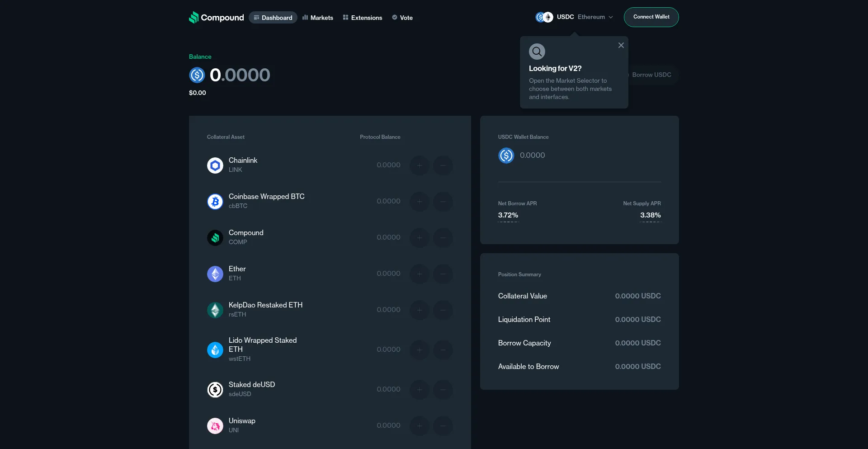Expand market selector chevron arrow
Screen dimensions: 868x449
(x=611, y=17)
